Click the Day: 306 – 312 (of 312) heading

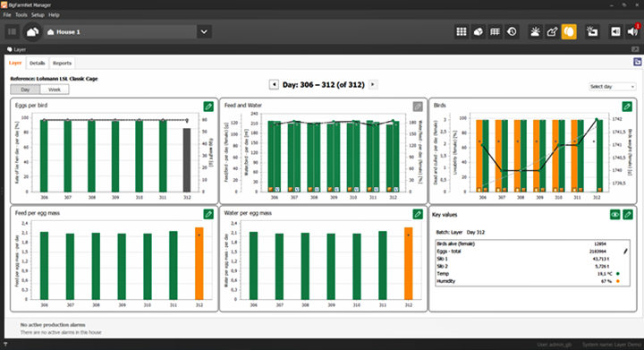coord(323,85)
